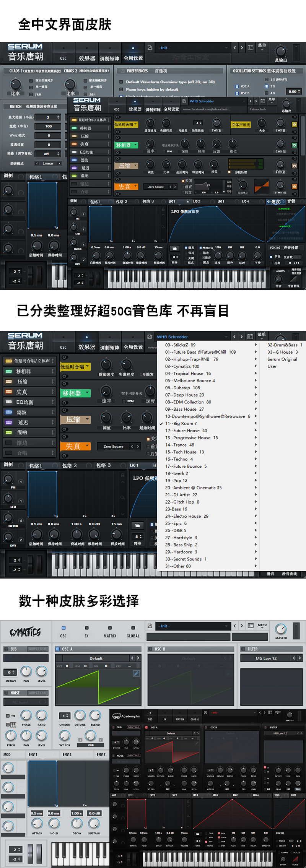
Task: Enable SUB oscillator in Cymatics skin
Action: pos(7,649)
